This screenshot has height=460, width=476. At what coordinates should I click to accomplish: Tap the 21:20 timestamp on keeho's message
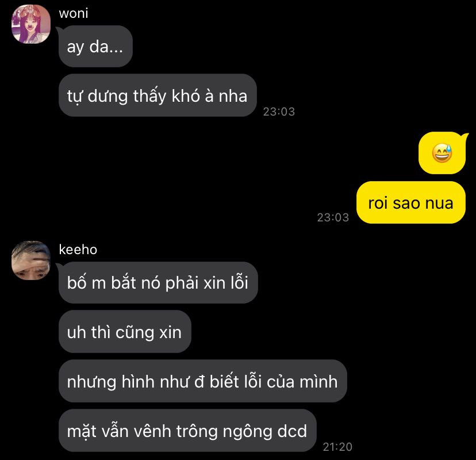coord(337,447)
